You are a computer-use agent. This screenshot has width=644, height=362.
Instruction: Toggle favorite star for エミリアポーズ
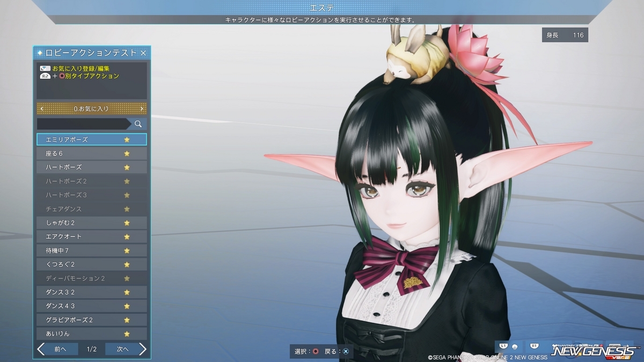pos(127,139)
